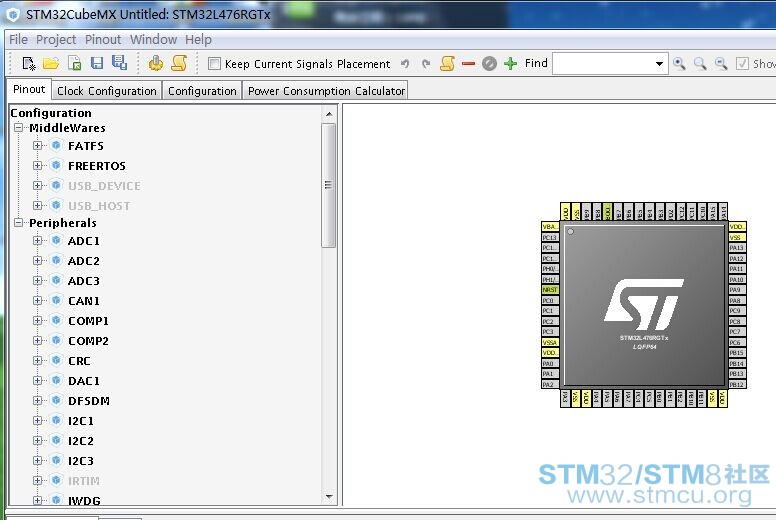Viewport: 776px width, 520px height.
Task: Click the Save Project As icon
Action: click(x=119, y=62)
